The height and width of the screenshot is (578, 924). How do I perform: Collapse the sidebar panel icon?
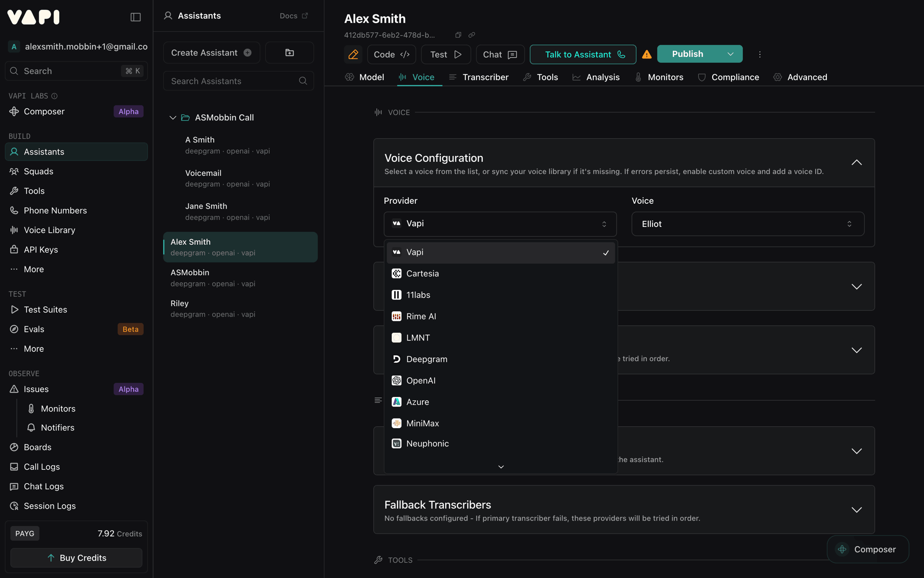tap(136, 17)
